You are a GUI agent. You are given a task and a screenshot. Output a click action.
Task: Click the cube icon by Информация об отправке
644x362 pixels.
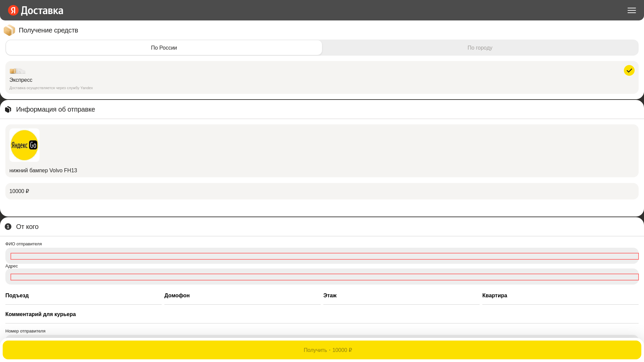click(x=8, y=109)
